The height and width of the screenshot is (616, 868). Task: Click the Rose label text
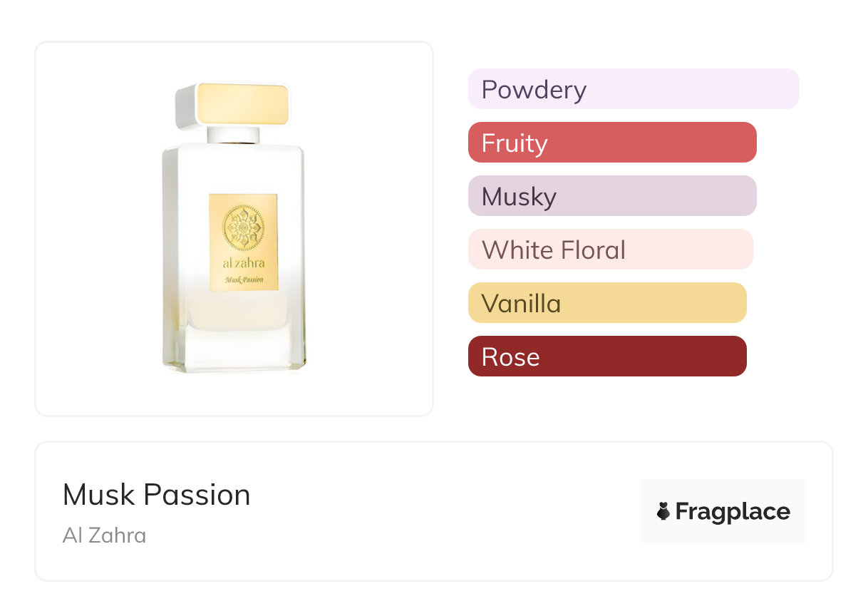point(511,357)
